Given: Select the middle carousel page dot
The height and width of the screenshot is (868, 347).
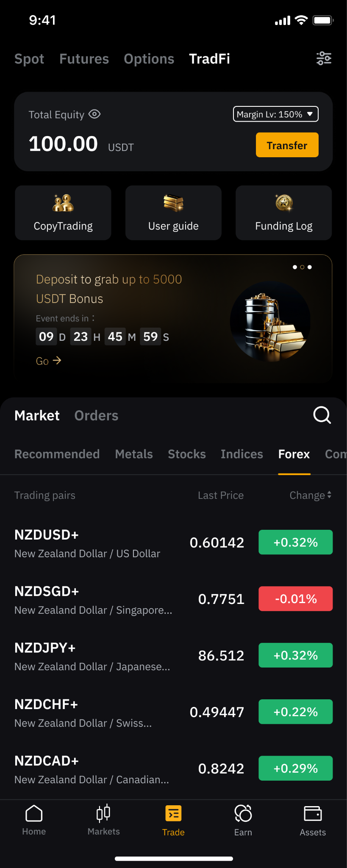Looking at the screenshot, I should pyautogui.click(x=302, y=267).
